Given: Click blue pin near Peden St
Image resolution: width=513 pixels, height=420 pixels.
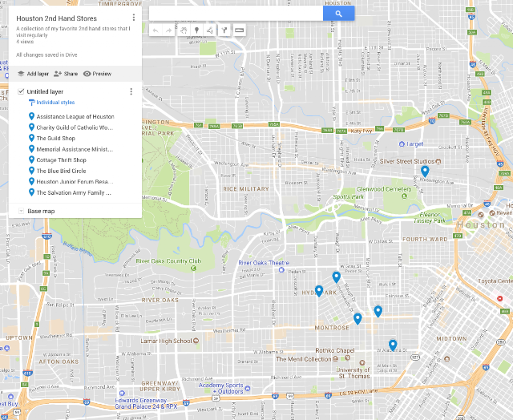Looking at the screenshot, I should coord(337,277).
